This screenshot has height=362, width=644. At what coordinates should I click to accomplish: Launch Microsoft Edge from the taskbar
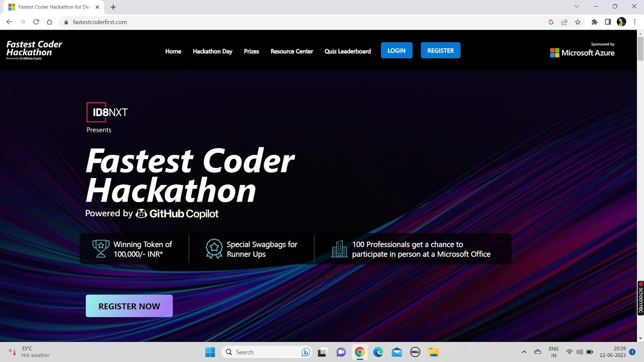tap(378, 352)
